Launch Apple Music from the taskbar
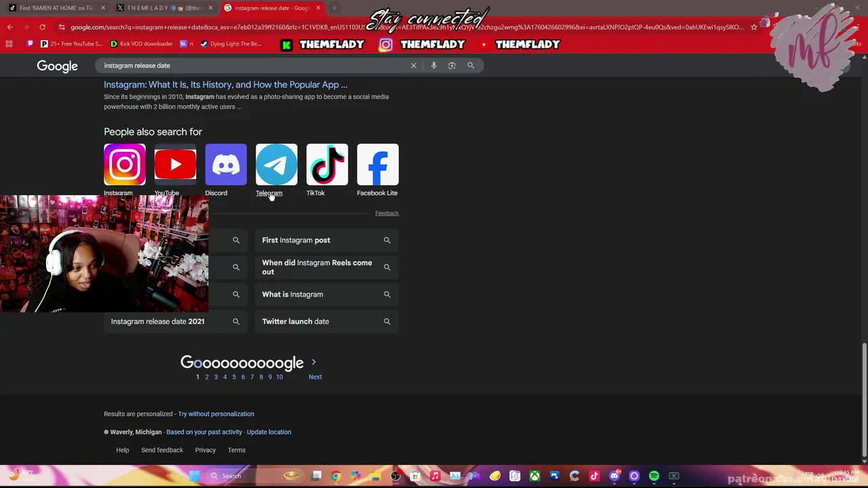This screenshot has height=488, width=868. (x=435, y=476)
